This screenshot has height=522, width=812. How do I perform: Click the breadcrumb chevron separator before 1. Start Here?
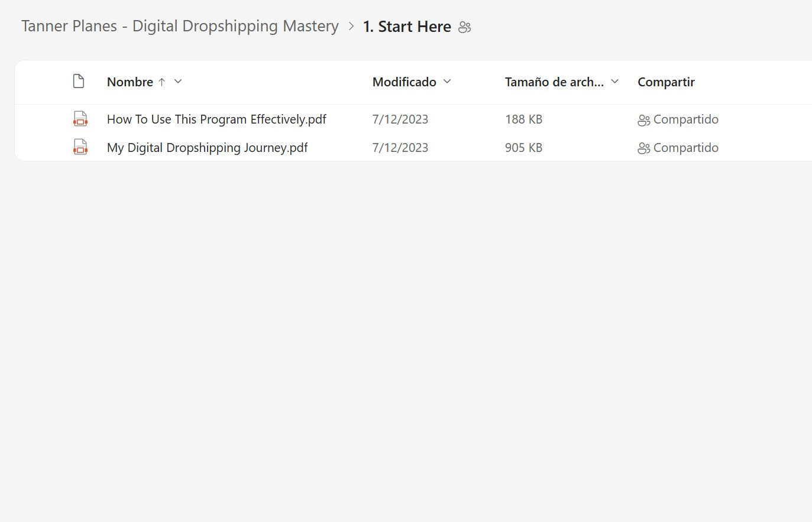pos(351,27)
